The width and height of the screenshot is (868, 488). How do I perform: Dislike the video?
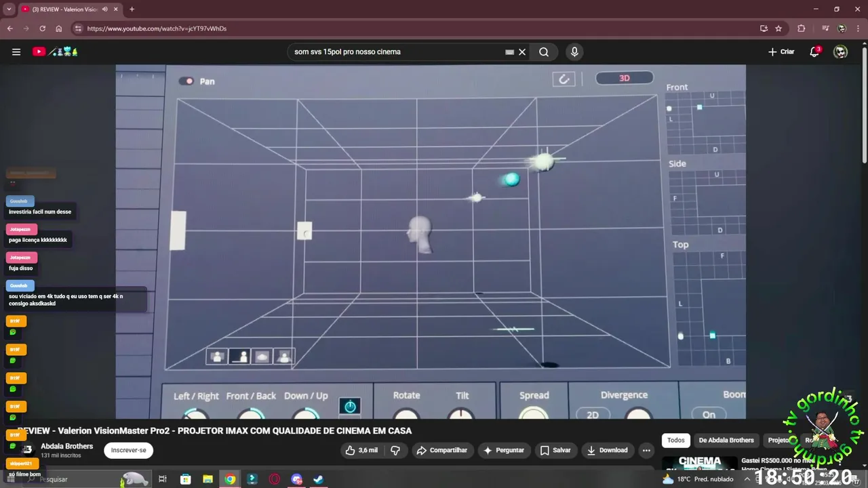[x=395, y=450]
